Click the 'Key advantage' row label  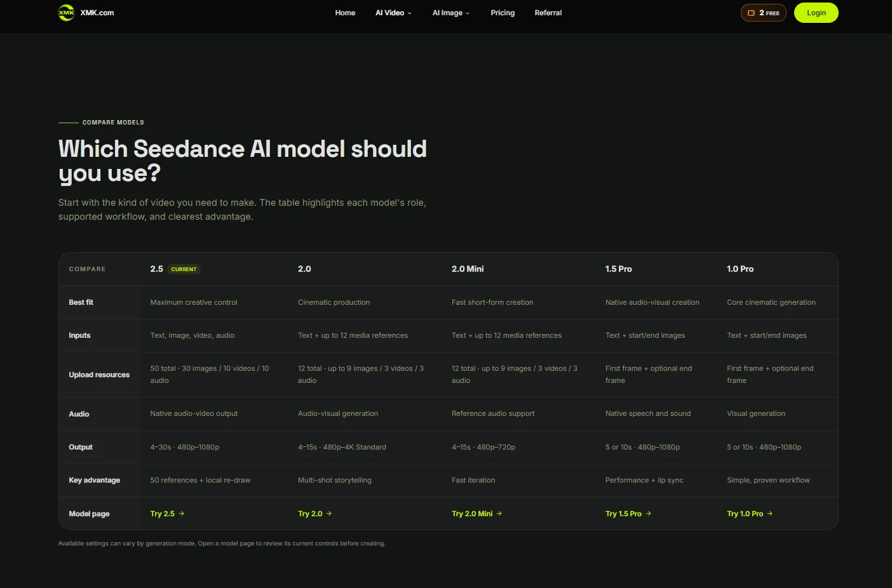(94, 480)
